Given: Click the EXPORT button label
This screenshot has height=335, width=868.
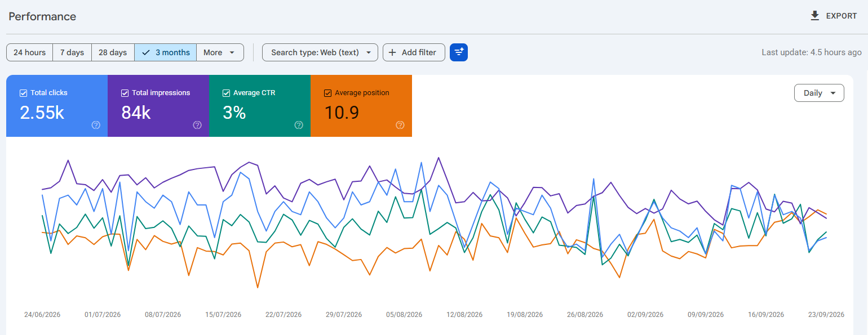Looking at the screenshot, I should [842, 16].
